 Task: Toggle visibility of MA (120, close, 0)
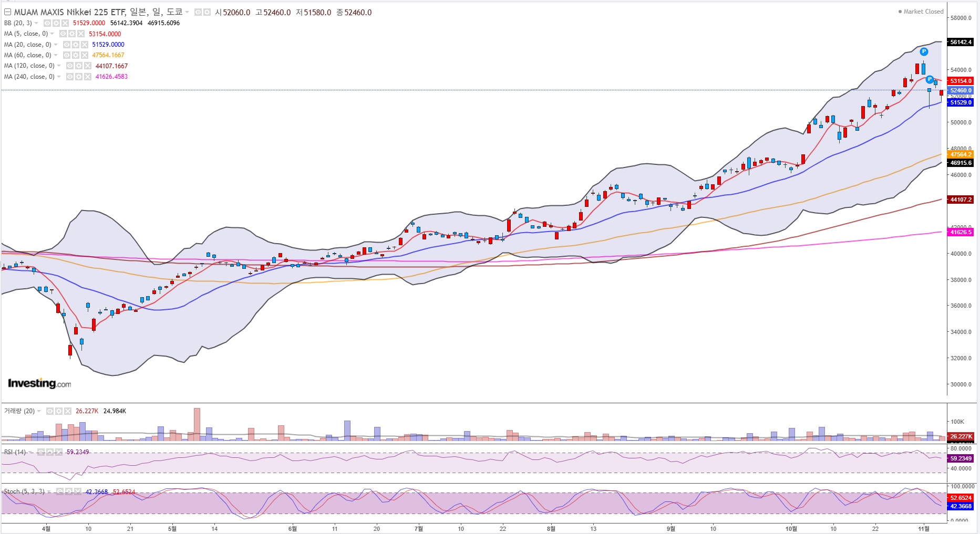70,66
